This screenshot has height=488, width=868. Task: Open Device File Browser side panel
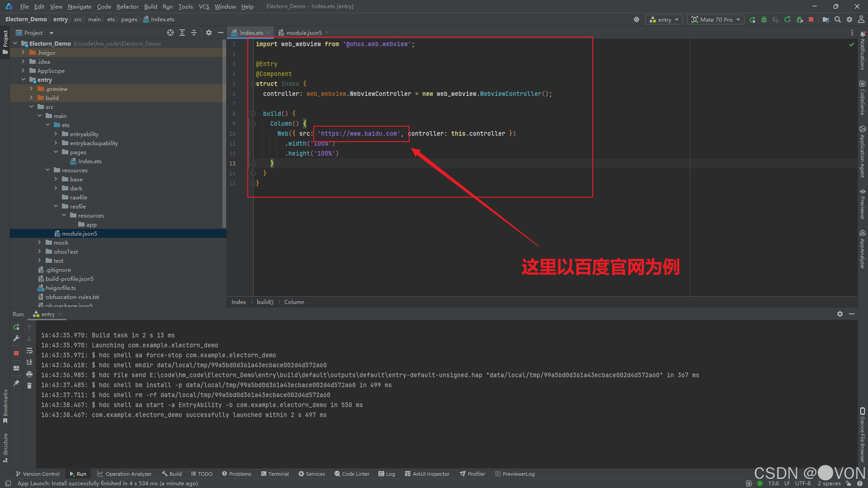(863, 434)
